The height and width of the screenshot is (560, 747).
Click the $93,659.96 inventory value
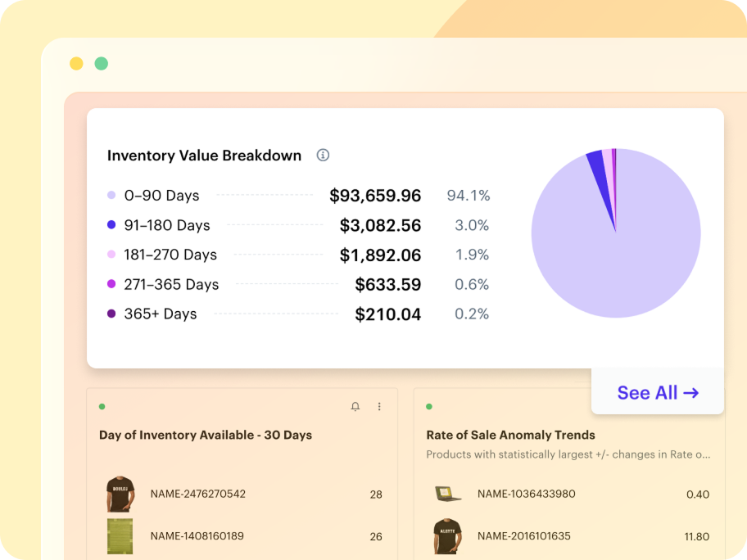coord(375,196)
